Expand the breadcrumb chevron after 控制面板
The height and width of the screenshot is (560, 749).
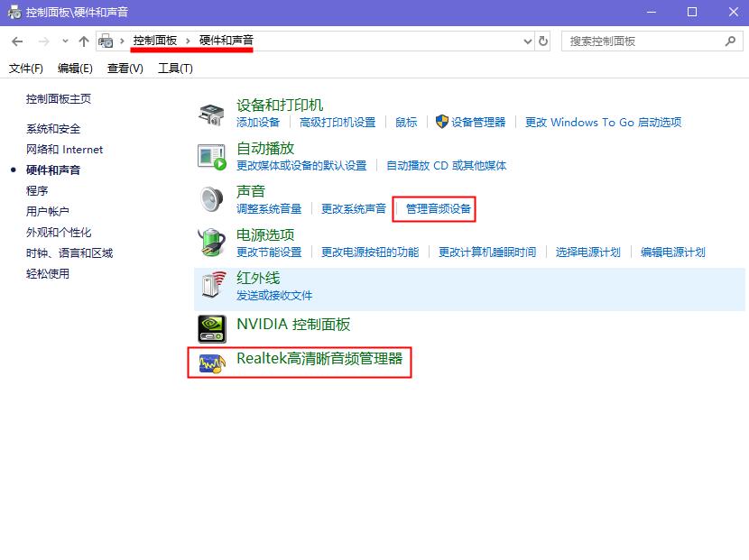click(x=190, y=41)
